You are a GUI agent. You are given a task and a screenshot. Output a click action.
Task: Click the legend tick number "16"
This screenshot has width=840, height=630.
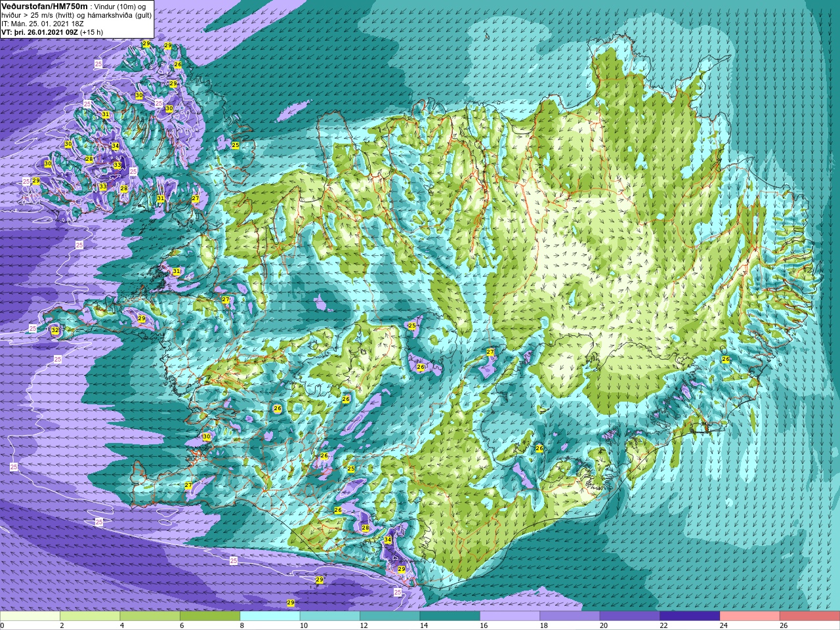484,625
